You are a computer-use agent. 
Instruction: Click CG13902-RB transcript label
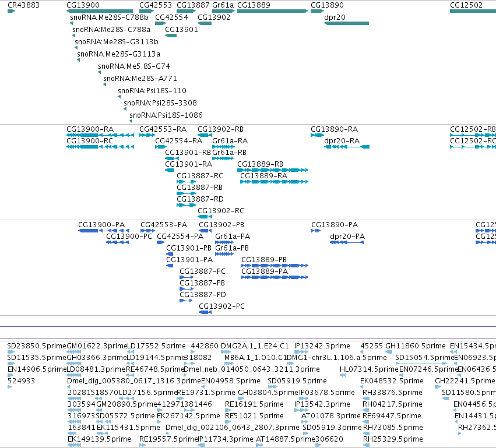[x=220, y=129]
